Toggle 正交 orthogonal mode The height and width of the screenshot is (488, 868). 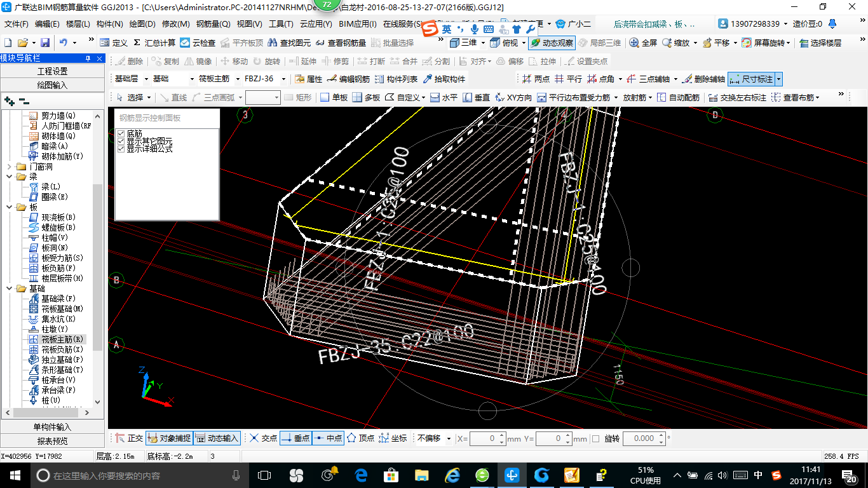(x=129, y=438)
